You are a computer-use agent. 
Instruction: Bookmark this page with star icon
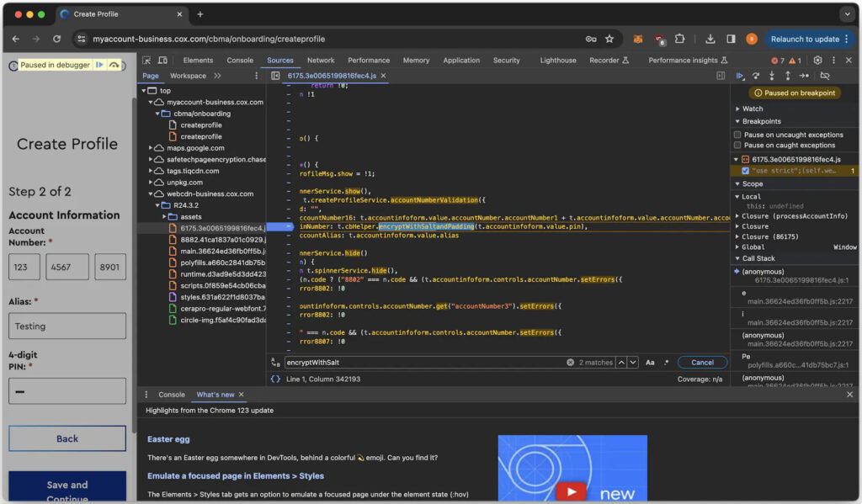[609, 39]
